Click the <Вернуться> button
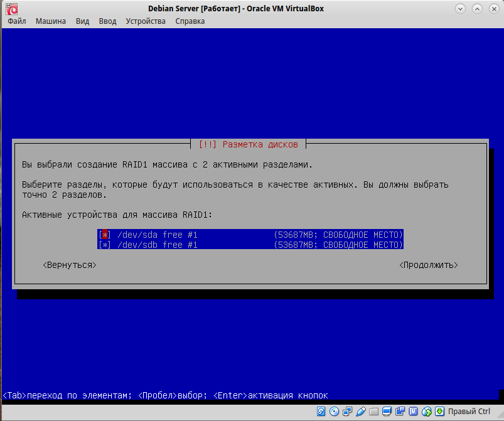The width and height of the screenshot is (504, 421). pos(70,265)
